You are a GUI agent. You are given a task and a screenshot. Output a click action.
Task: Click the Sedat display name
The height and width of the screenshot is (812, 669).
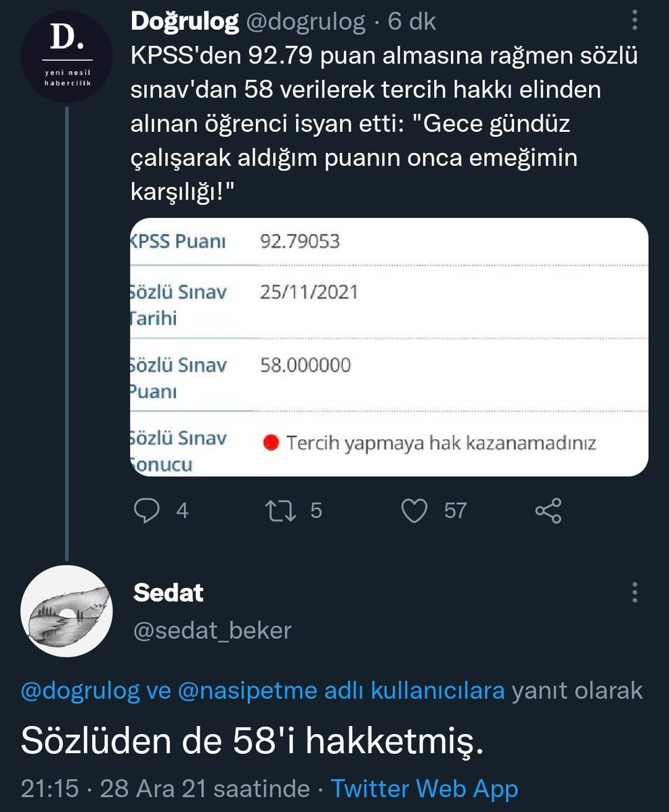[x=168, y=593]
